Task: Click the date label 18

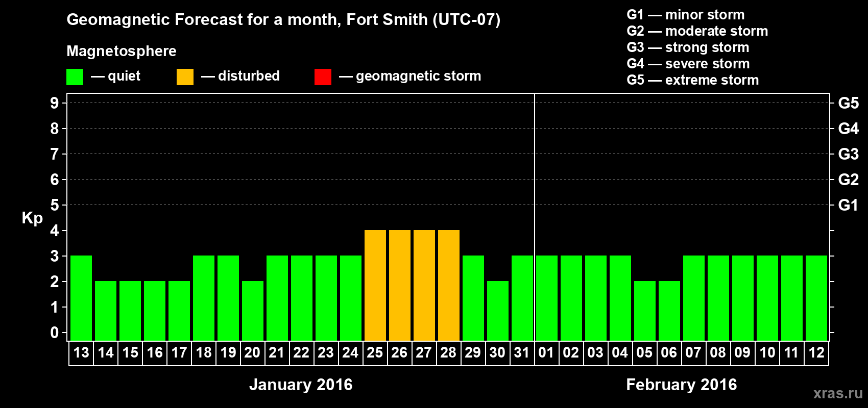Action: pyautogui.click(x=204, y=352)
